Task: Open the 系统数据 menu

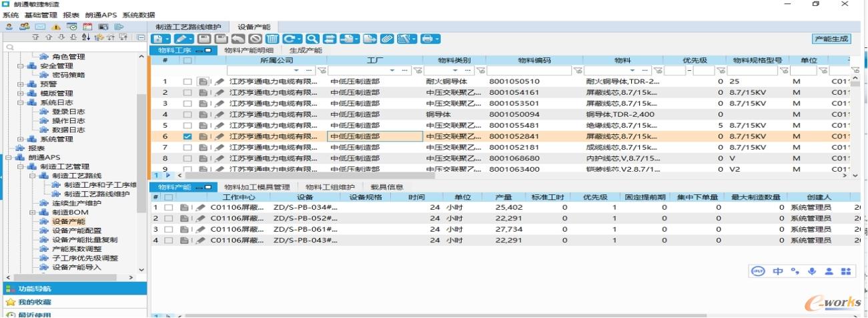Action: [139, 15]
